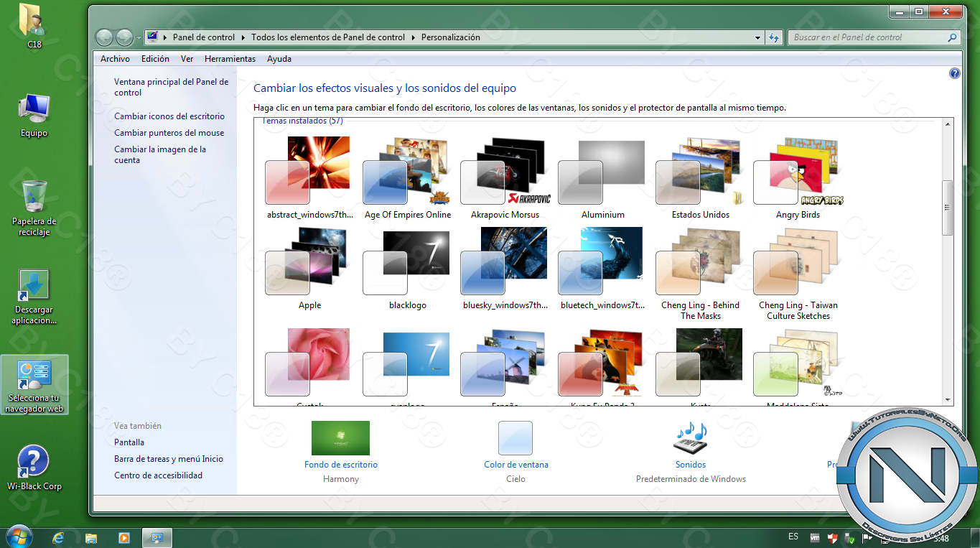This screenshot has width=980, height=548.
Task: Expand arrow before Personalización breadcrumb
Action: [414, 37]
